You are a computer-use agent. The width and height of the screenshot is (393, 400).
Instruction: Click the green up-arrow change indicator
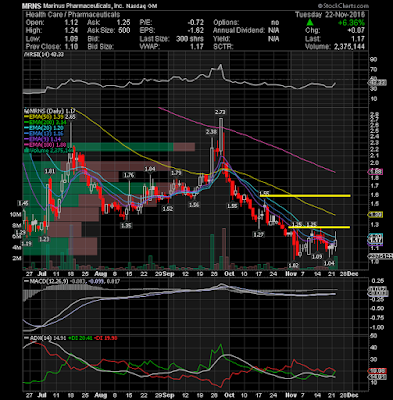310,23
